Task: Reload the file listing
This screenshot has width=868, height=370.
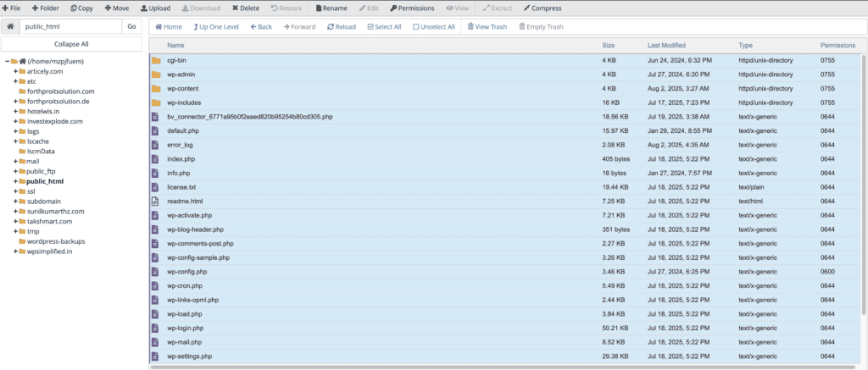Action: click(x=342, y=26)
